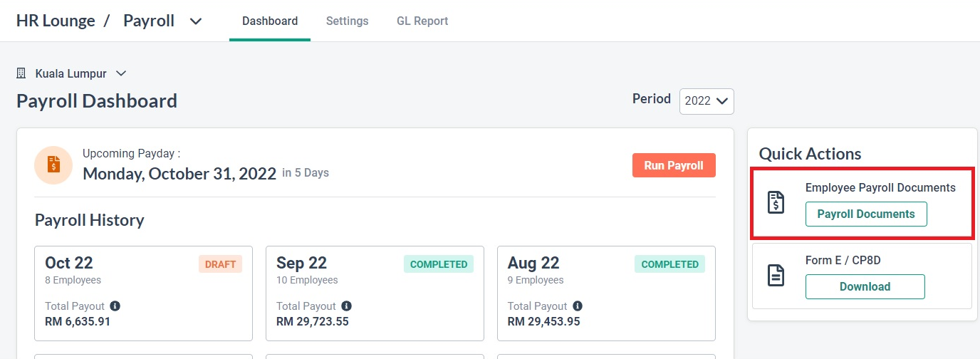Click the Monday, October 31, 2022 date

179,173
